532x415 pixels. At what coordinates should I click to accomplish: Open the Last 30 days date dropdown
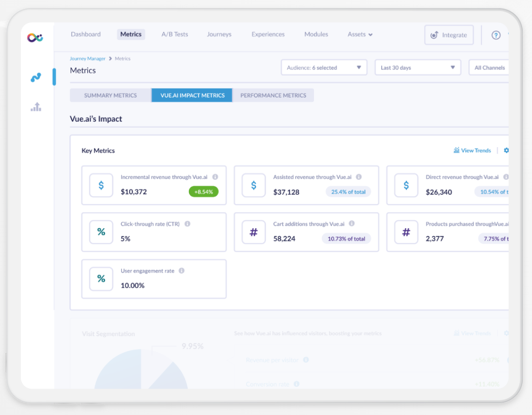tap(418, 68)
